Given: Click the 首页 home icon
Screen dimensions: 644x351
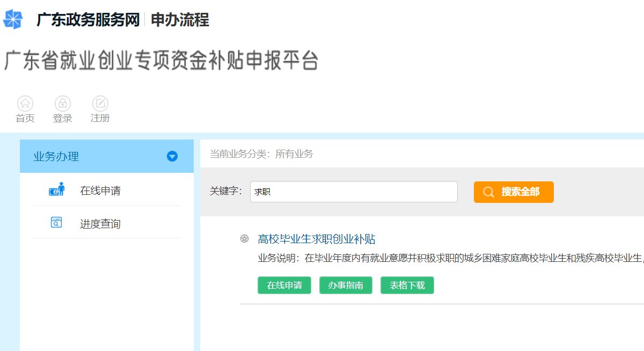Looking at the screenshot, I should [x=25, y=103].
